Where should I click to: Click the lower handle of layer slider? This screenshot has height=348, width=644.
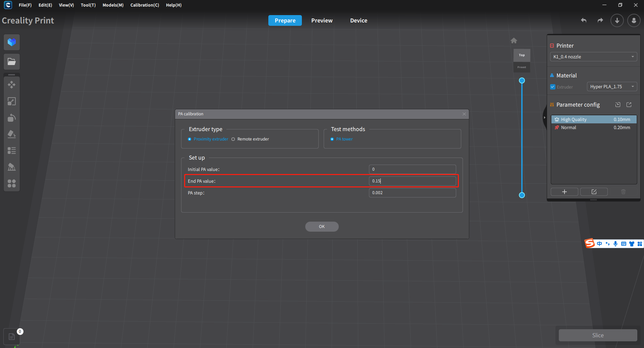point(522,195)
